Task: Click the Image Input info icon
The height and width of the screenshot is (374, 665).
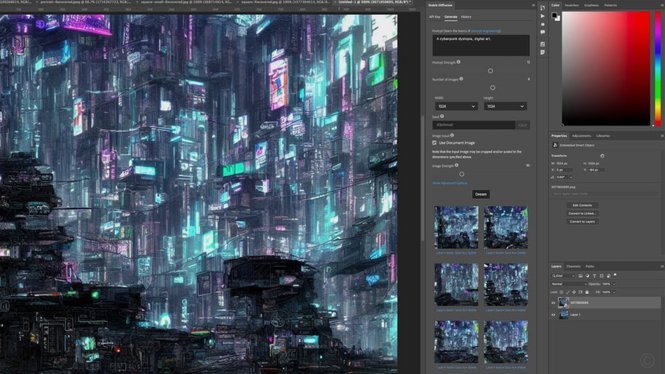Action: coord(452,135)
